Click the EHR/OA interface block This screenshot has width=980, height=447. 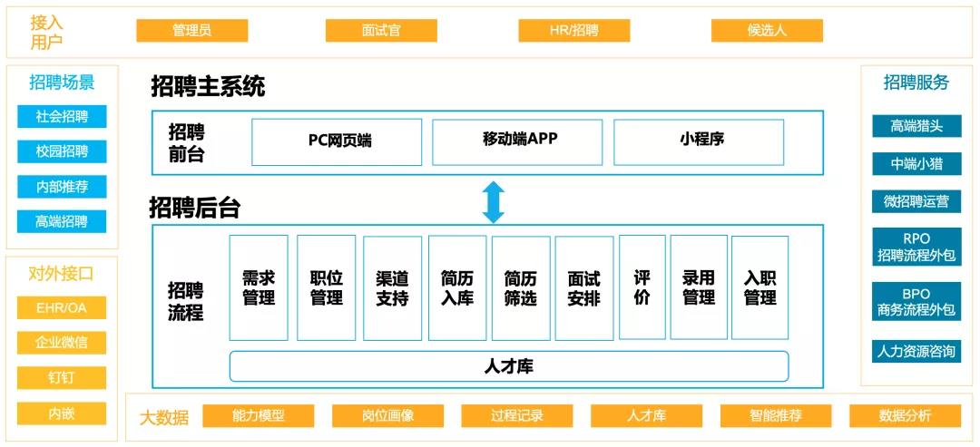pyautogui.click(x=62, y=308)
